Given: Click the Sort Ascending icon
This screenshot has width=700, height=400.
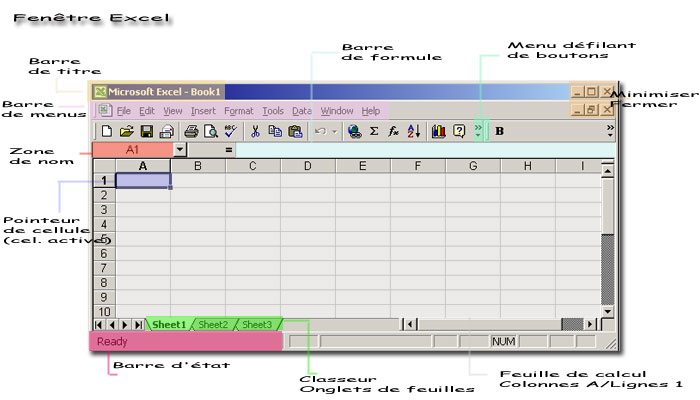Looking at the screenshot, I should [x=414, y=131].
